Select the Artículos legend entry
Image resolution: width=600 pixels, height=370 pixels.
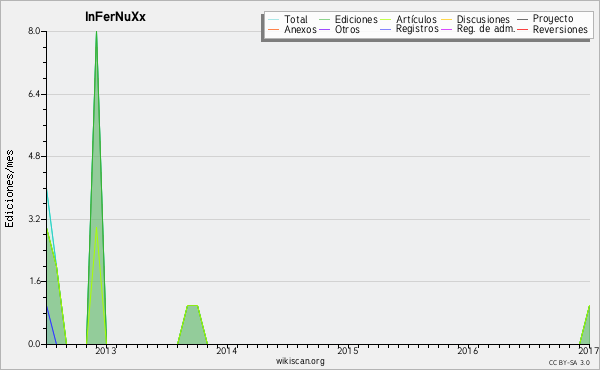416,19
